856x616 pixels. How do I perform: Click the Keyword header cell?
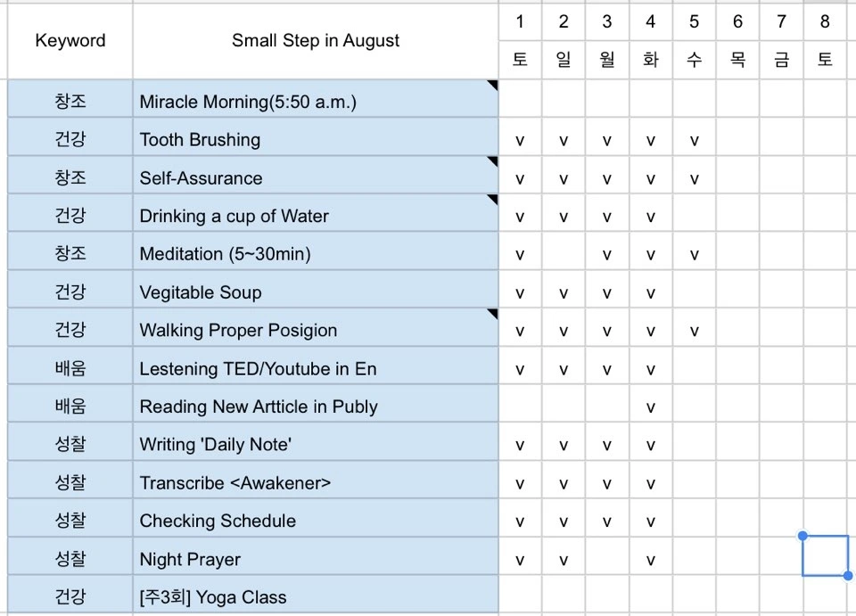(70, 41)
